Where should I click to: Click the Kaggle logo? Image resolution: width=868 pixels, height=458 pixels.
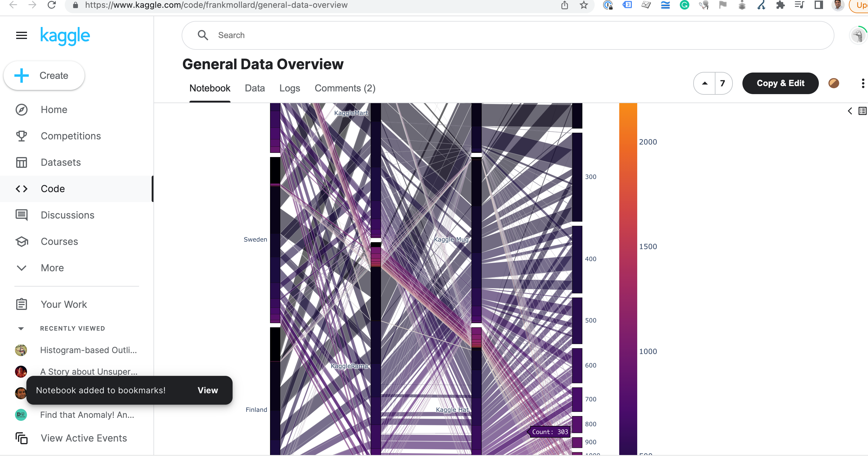pos(65,36)
